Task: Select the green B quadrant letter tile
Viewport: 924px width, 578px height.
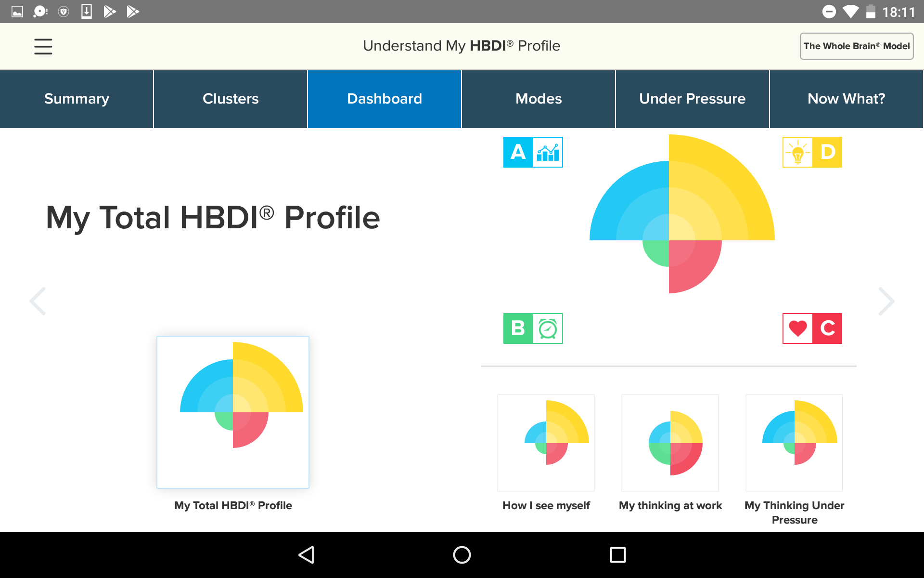Action: 518,328
